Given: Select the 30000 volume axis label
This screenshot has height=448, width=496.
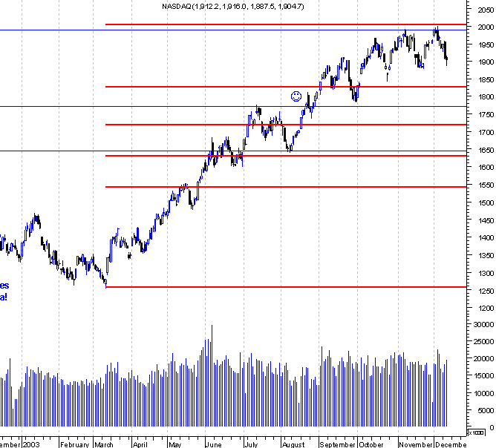Looking at the screenshot, I should (x=484, y=324).
